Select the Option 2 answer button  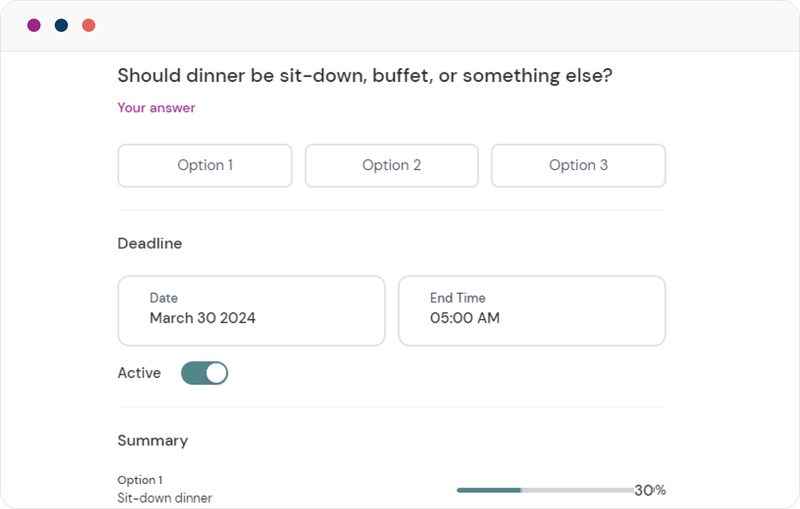click(x=392, y=166)
